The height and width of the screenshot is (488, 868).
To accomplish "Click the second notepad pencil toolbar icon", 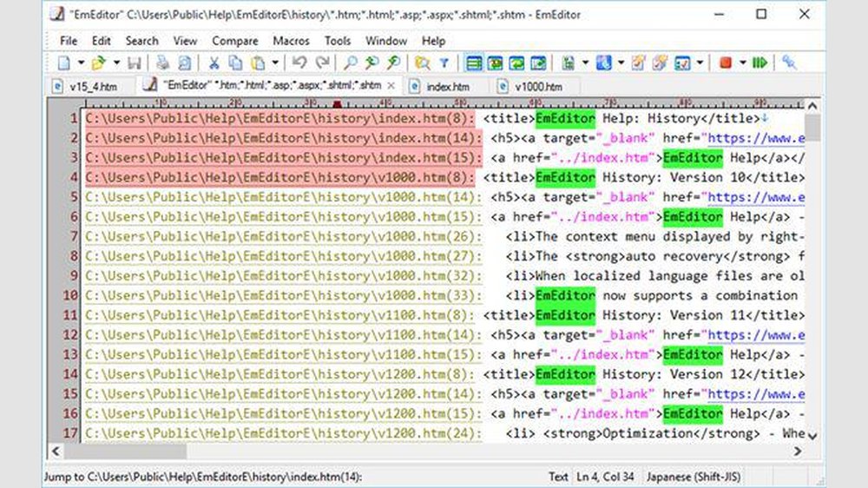I will [x=660, y=63].
